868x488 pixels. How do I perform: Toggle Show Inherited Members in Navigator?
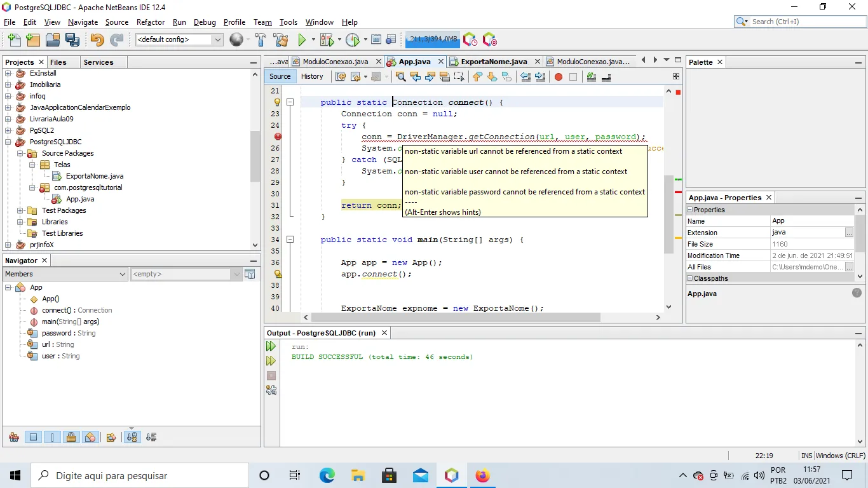point(13,437)
